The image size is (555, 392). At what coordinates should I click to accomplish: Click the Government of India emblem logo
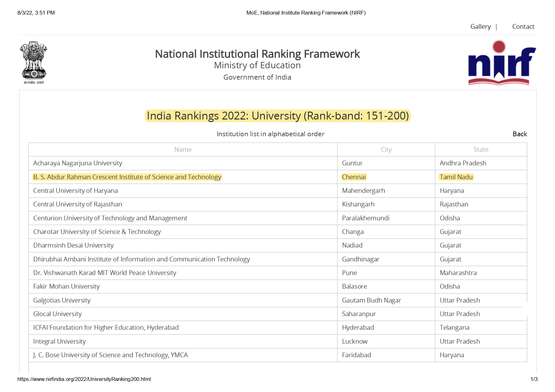pyautogui.click(x=34, y=63)
